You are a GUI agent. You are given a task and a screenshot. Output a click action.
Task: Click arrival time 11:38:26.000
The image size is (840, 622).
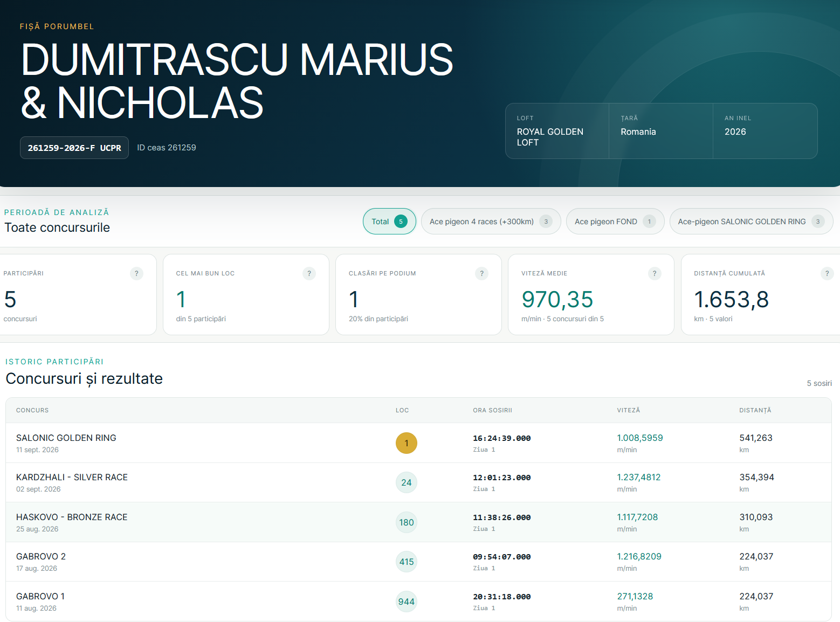[502, 517]
